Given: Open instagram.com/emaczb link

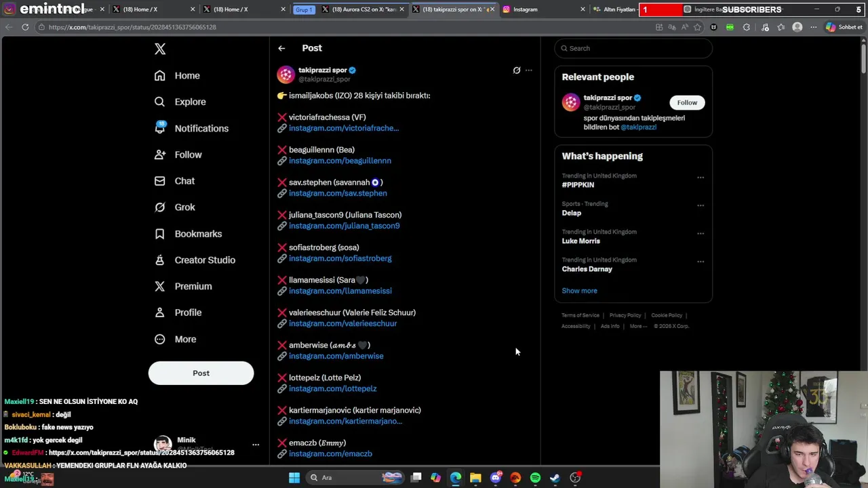Looking at the screenshot, I should point(330,453).
